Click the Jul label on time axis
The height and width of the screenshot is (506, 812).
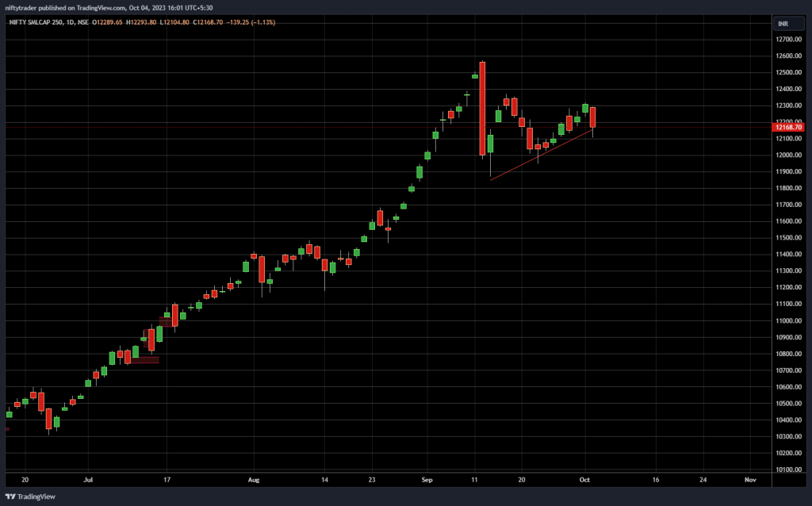pyautogui.click(x=88, y=480)
